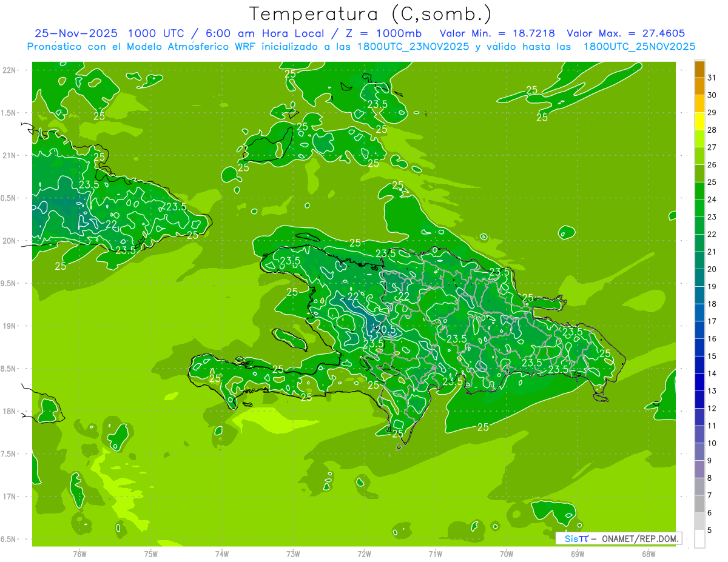Click the "72W" longitude axis label
The height and width of the screenshot is (562, 728).
[364, 554]
